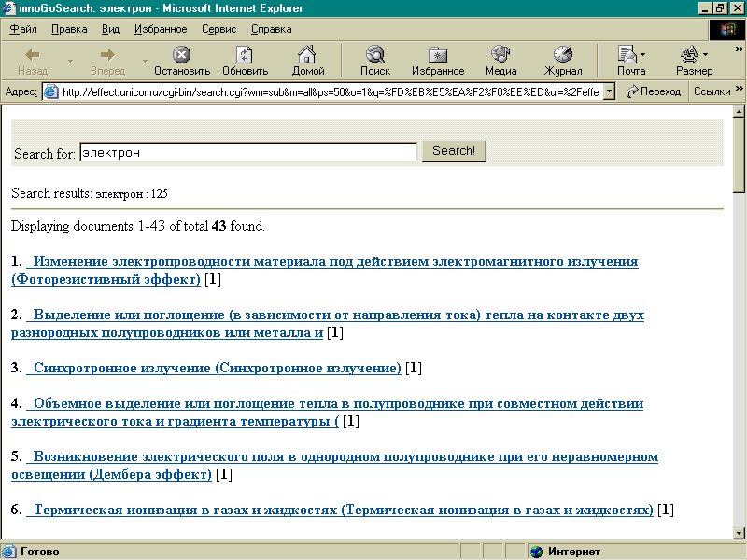Click the Интернет zone globe icon

537,552
